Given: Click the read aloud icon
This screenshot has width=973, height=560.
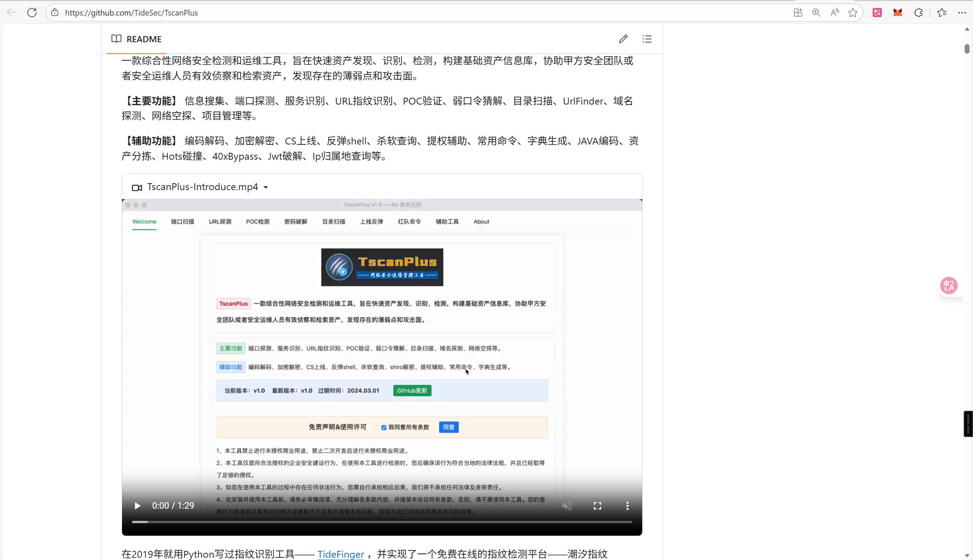Looking at the screenshot, I should pos(834,13).
